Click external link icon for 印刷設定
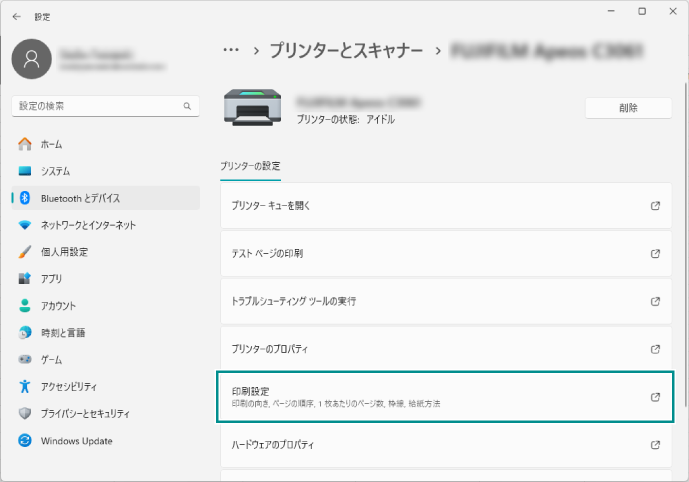689x482 pixels. [x=655, y=397]
